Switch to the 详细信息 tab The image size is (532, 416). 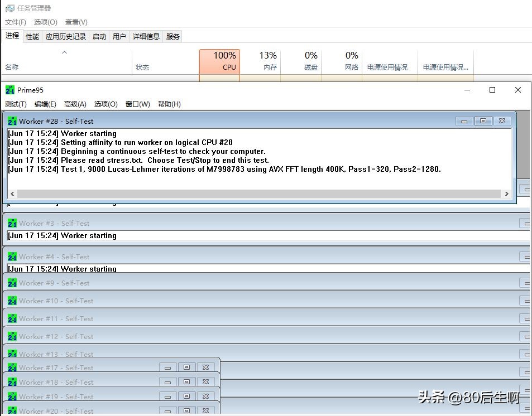coord(146,36)
